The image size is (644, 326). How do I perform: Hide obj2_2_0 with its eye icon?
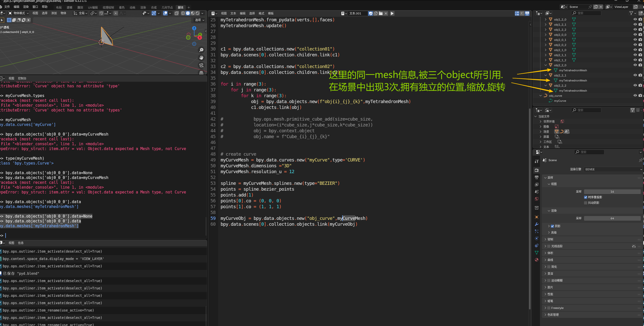click(635, 65)
